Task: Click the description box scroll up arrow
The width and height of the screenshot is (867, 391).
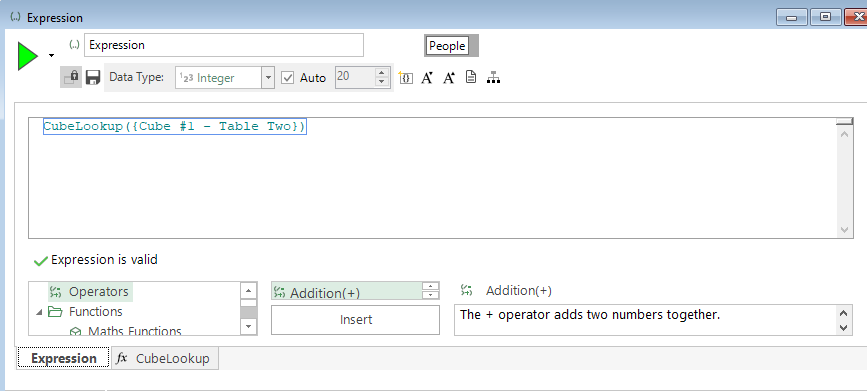Action: (x=843, y=313)
